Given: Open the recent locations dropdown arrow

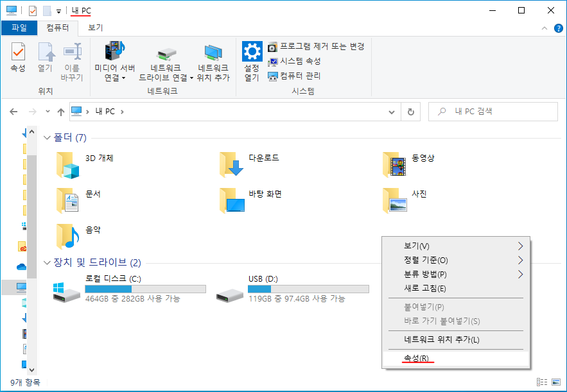Looking at the screenshot, I should tap(48, 112).
